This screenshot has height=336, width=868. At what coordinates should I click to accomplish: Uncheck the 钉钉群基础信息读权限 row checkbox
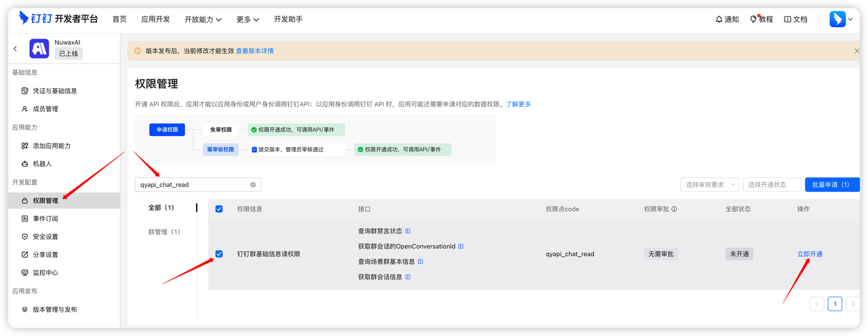218,254
